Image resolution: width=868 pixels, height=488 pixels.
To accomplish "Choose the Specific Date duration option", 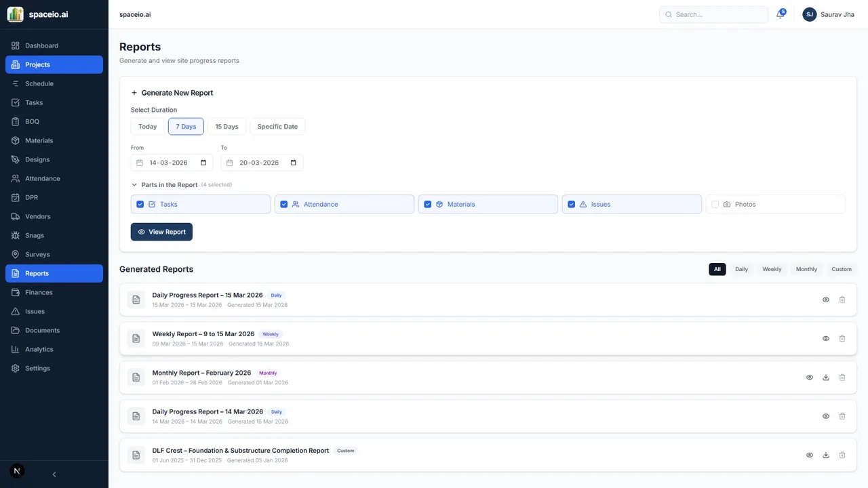I will tap(277, 127).
